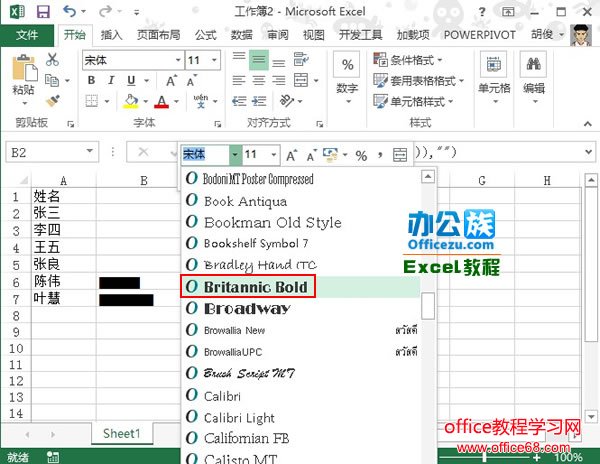This screenshot has height=464, width=600.
Task: Expand the ribbon font size dropdown
Action: [x=214, y=60]
